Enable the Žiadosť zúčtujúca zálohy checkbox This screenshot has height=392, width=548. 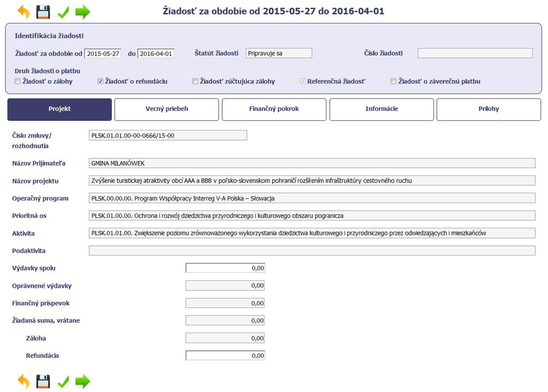(195, 81)
